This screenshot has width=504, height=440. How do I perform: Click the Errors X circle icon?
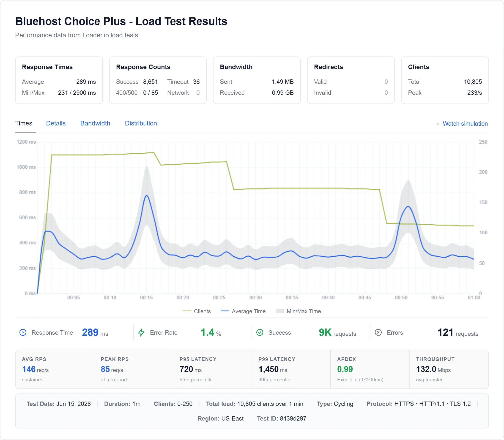(x=378, y=332)
